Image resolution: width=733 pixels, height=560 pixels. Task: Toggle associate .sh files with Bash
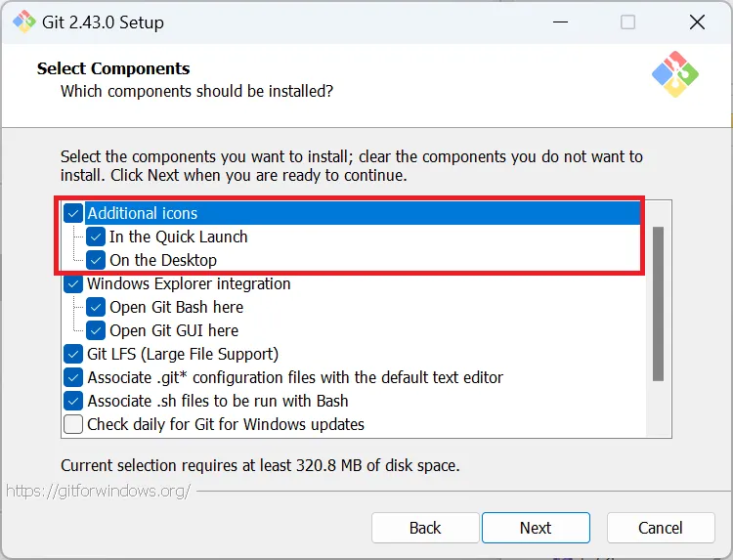(x=73, y=401)
